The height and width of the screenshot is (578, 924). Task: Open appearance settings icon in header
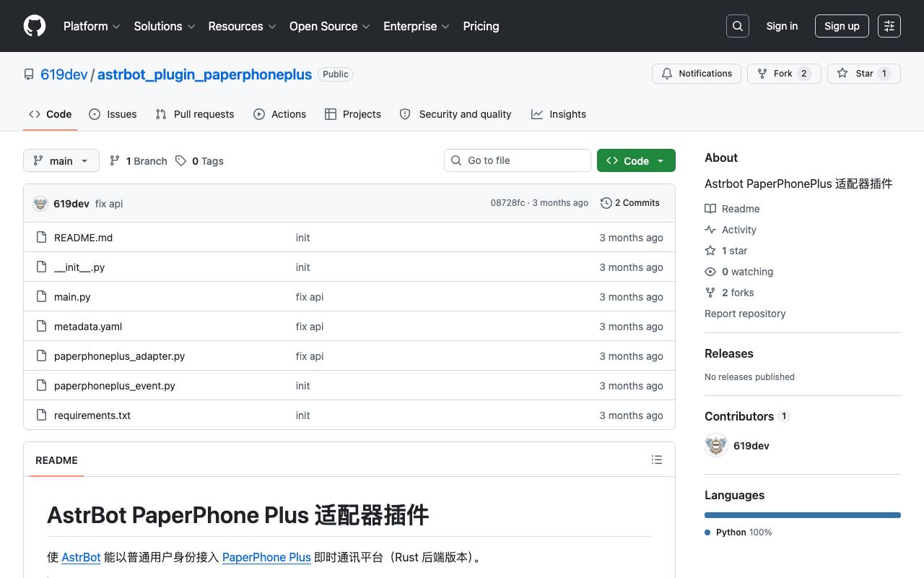click(889, 26)
